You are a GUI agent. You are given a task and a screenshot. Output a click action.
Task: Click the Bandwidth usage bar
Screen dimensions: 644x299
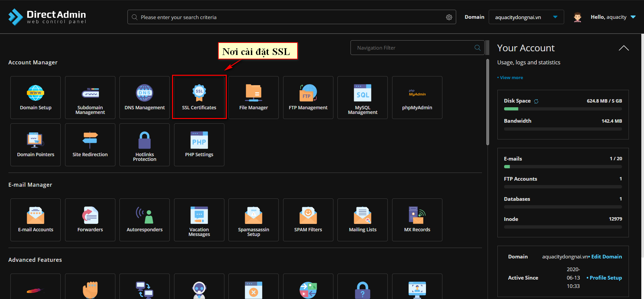[x=563, y=129]
